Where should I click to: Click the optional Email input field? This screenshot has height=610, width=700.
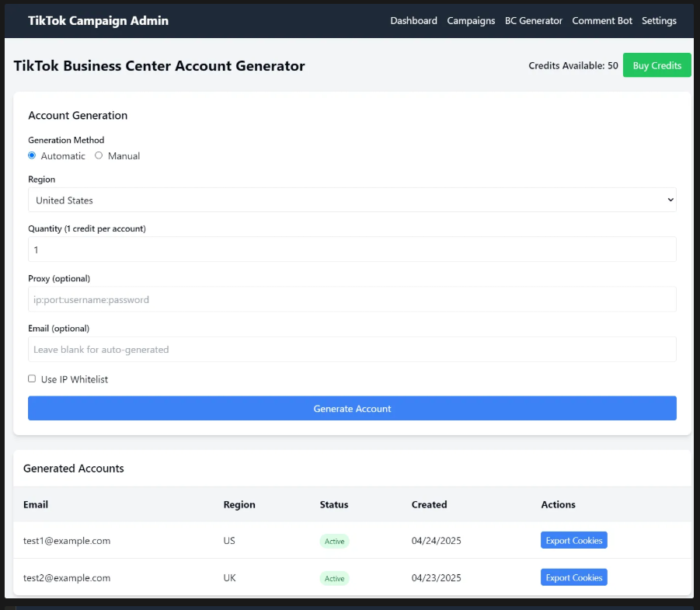pyautogui.click(x=352, y=349)
